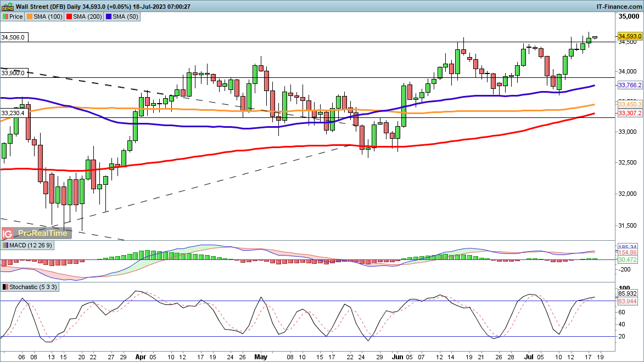The image size is (644, 362).
Task: Open the SMA (100) indicator label
Action: (48, 17)
